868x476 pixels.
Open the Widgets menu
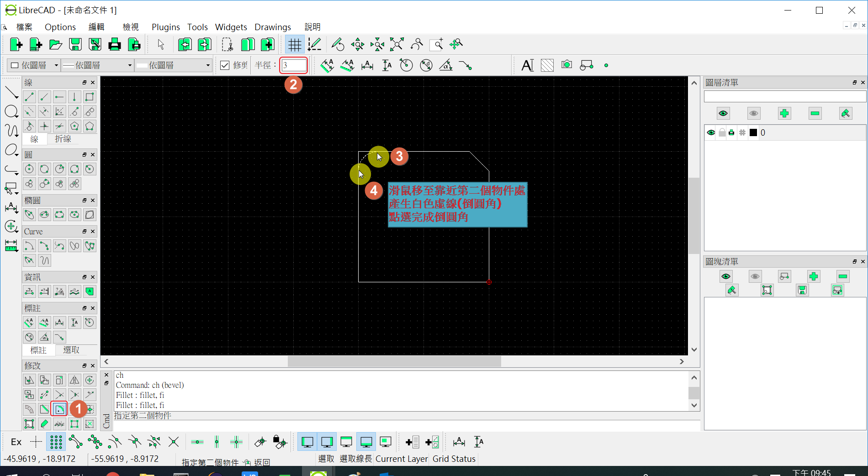231,27
